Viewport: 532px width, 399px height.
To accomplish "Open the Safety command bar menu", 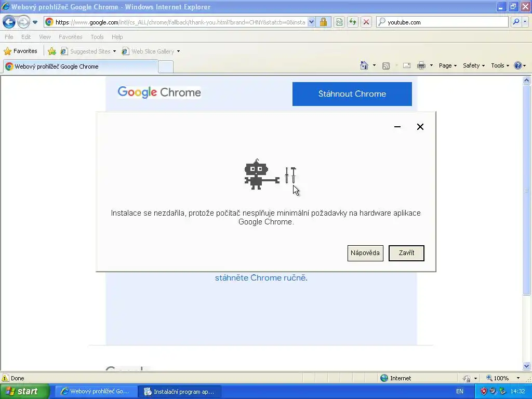I will tap(474, 65).
